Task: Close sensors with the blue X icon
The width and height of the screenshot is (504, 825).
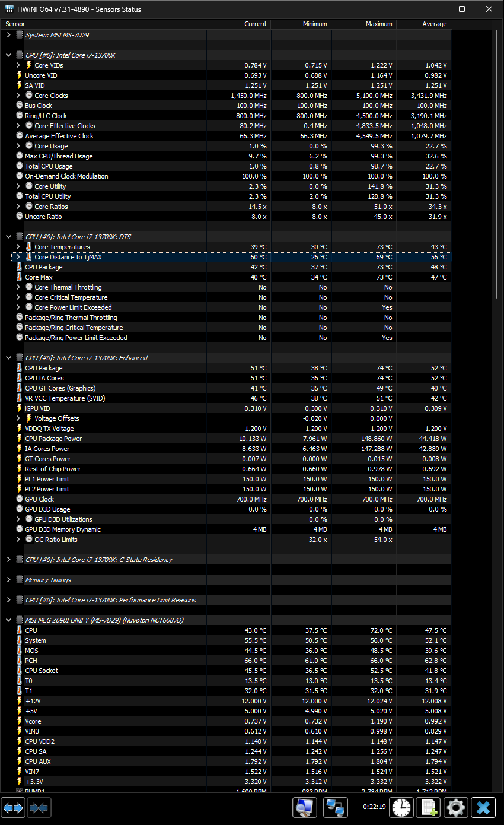Action: point(484,808)
